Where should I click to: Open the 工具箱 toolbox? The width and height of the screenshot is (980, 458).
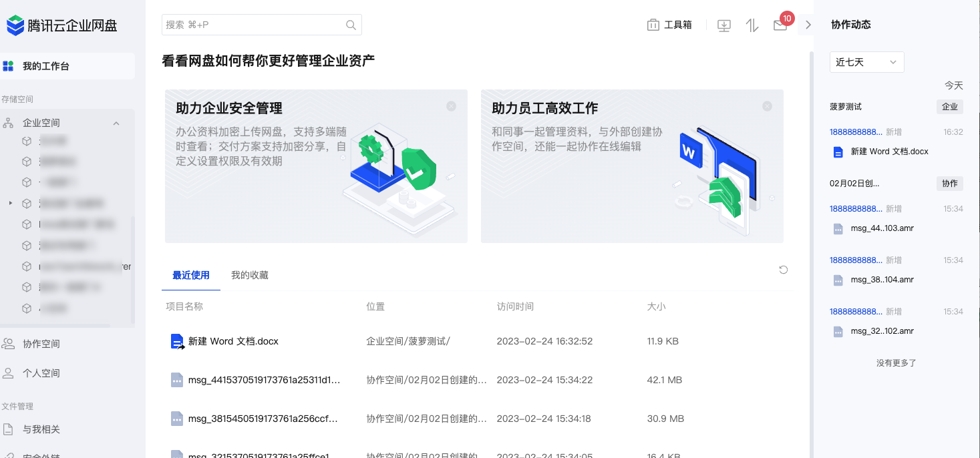coord(669,25)
